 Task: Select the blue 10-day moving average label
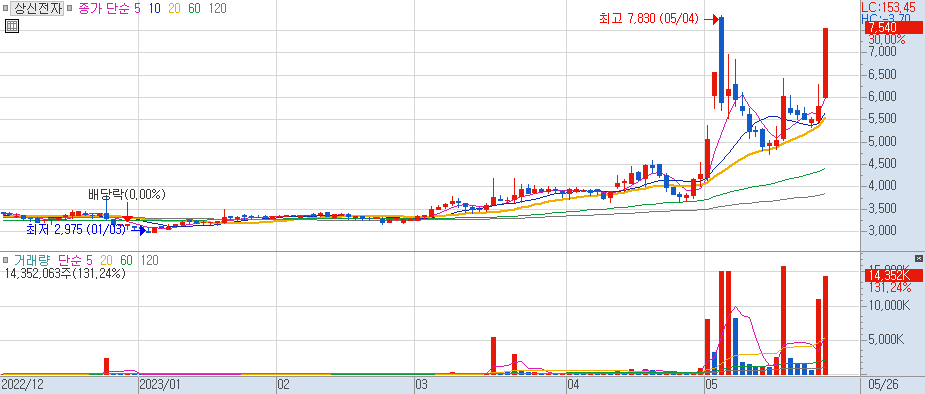[155, 8]
